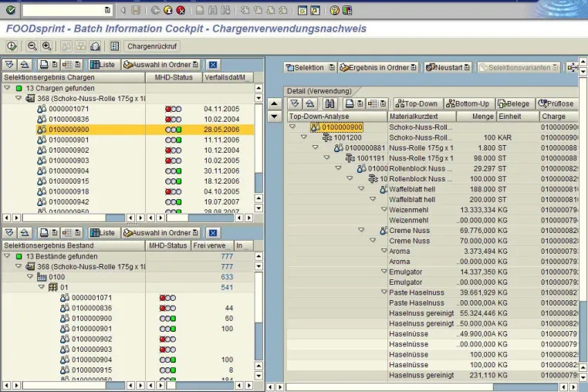Click the zoom in magnifier icon
Screen dimensions: 588x392
click(46, 46)
